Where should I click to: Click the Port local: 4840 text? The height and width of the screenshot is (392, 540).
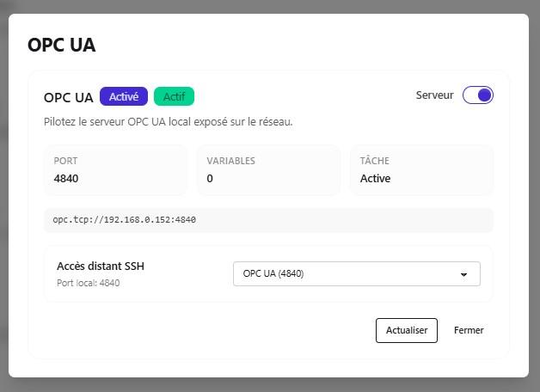(x=89, y=283)
